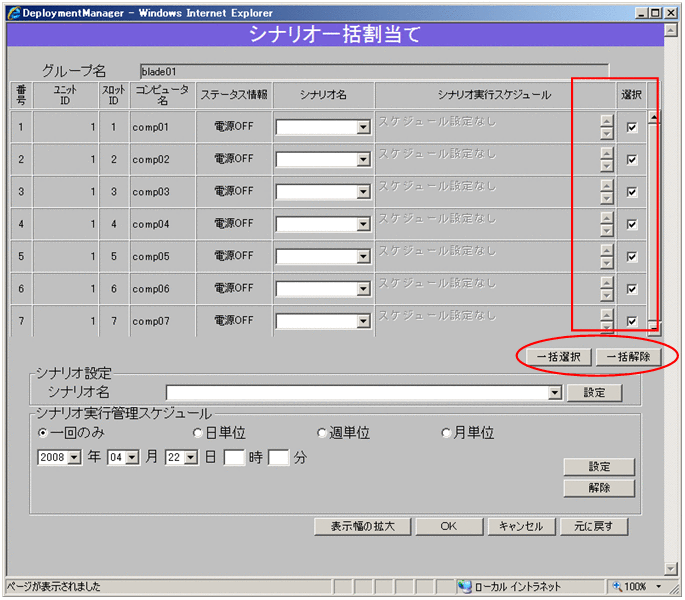This screenshot has height=600, width=685.
Task: Toggle the comp05 row selection checkbox
Action: pyautogui.click(x=632, y=257)
